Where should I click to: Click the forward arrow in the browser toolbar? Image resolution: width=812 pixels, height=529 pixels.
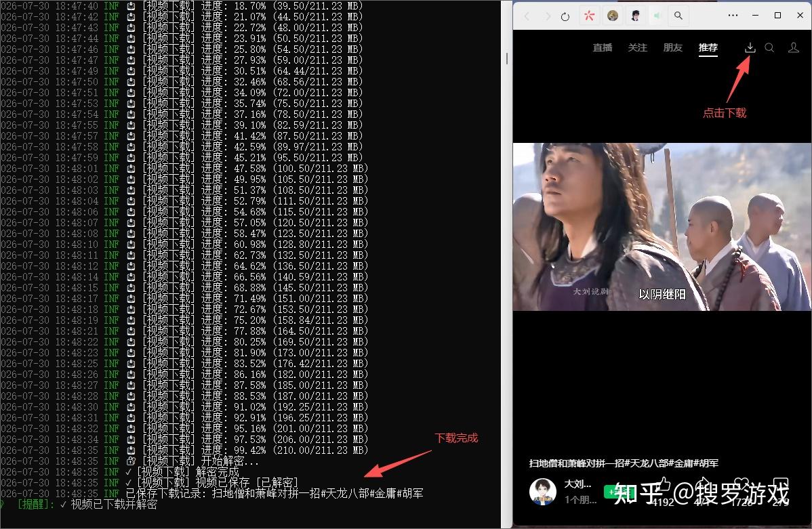coord(548,16)
